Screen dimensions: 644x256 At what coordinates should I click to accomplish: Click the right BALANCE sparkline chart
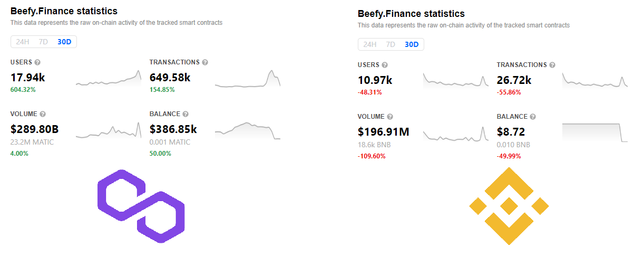pyautogui.click(x=595, y=132)
